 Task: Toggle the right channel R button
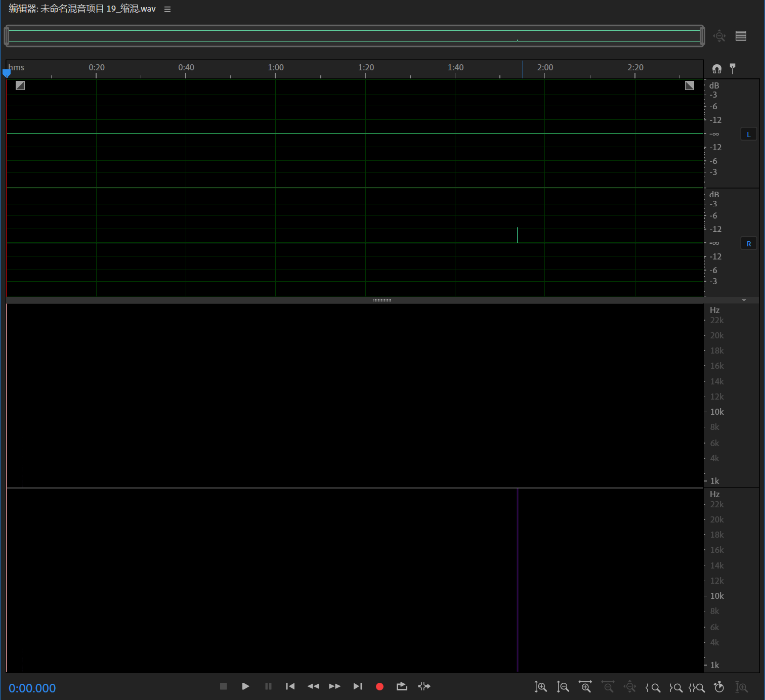coord(748,244)
